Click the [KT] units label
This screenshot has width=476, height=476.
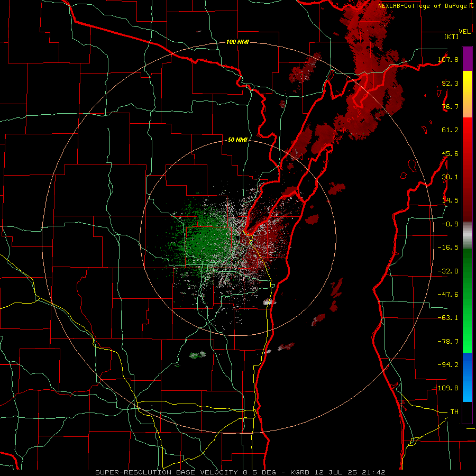pyautogui.click(x=452, y=36)
